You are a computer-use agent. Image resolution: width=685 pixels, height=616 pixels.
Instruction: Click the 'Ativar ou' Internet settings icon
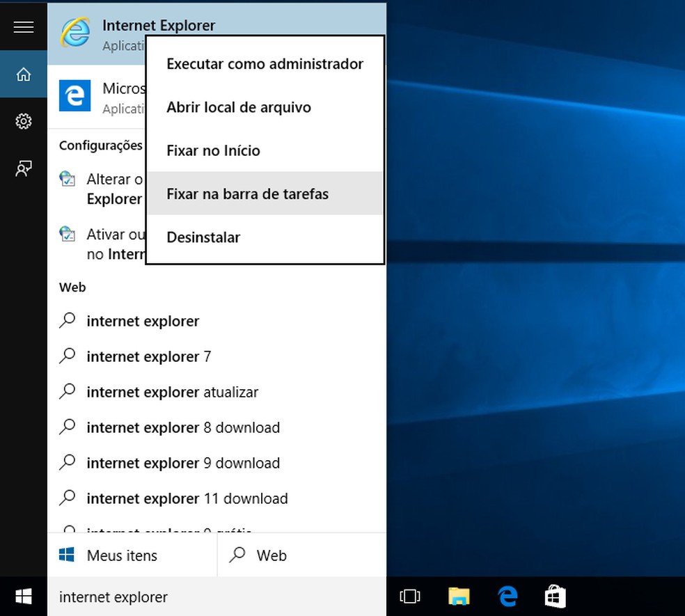(68, 235)
